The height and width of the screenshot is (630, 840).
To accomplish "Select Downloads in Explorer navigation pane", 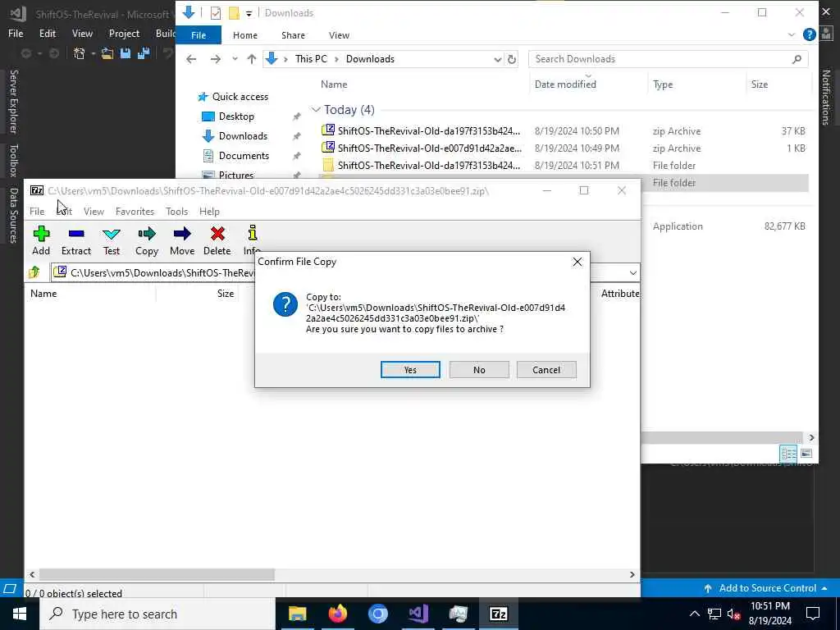I will click(x=243, y=136).
